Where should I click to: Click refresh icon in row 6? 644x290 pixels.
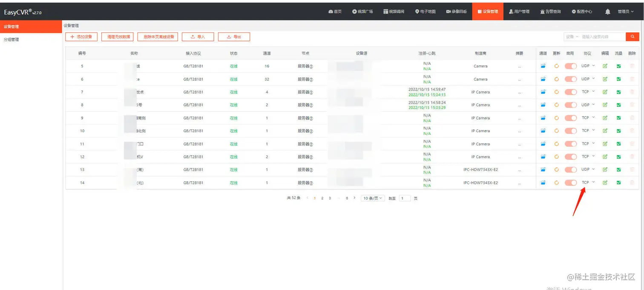[x=556, y=79]
